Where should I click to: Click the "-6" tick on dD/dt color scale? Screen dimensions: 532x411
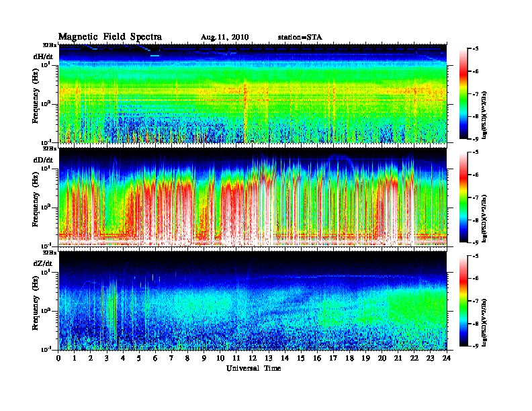coord(476,175)
